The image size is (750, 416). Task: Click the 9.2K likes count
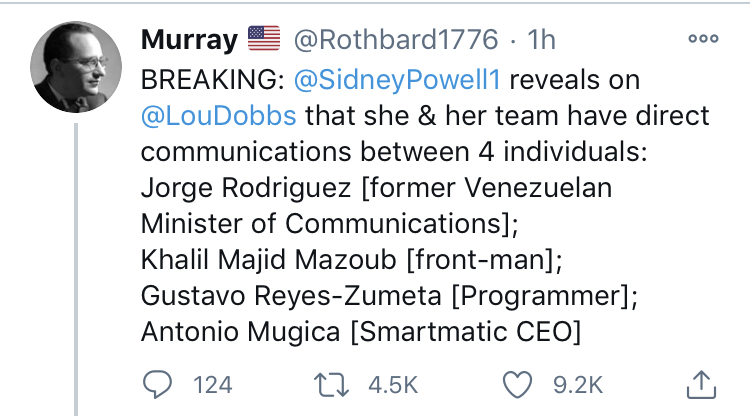[x=578, y=385]
